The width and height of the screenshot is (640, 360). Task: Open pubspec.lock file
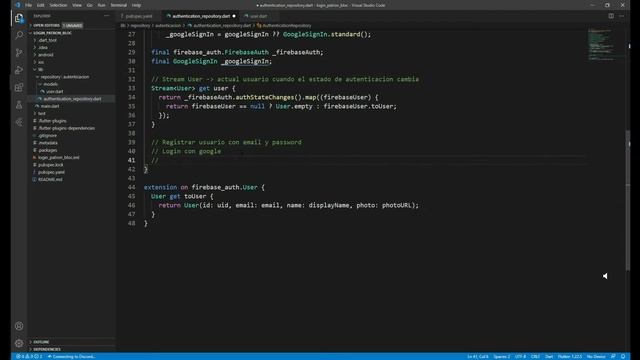51,165
